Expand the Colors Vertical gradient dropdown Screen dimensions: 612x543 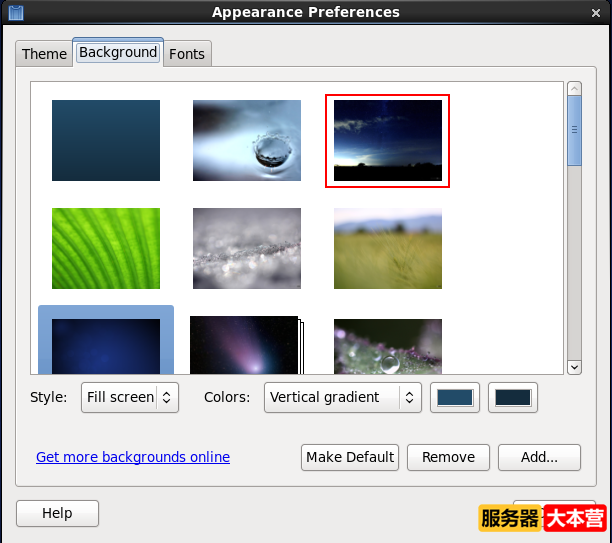pos(343,397)
